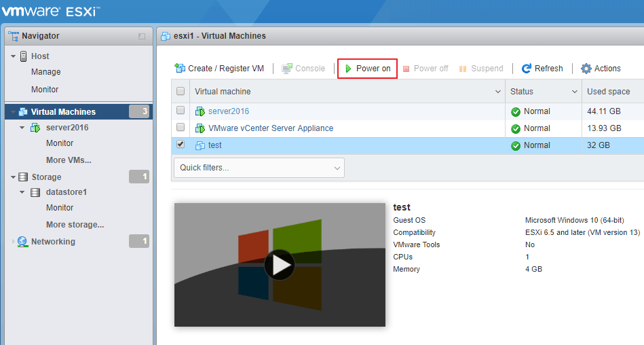This screenshot has width=644, height=345.
Task: Uncheck the test VM checkbox
Action: point(181,145)
